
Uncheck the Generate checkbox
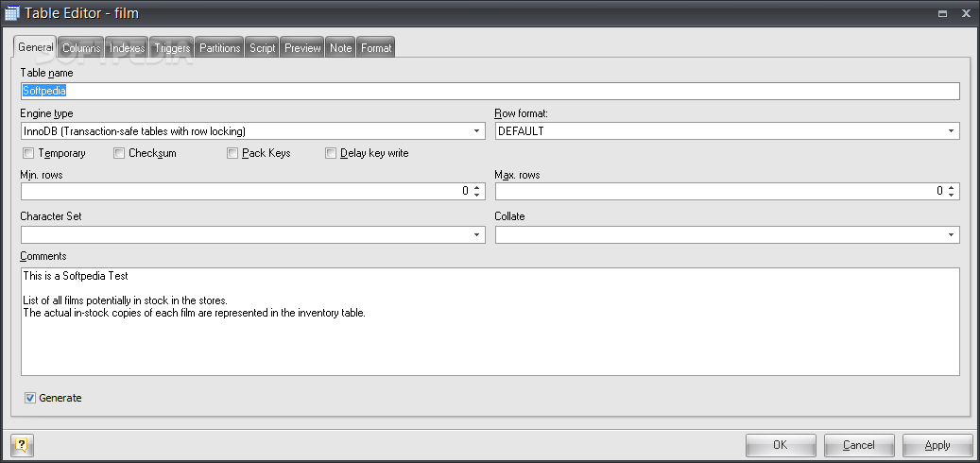tap(30, 398)
